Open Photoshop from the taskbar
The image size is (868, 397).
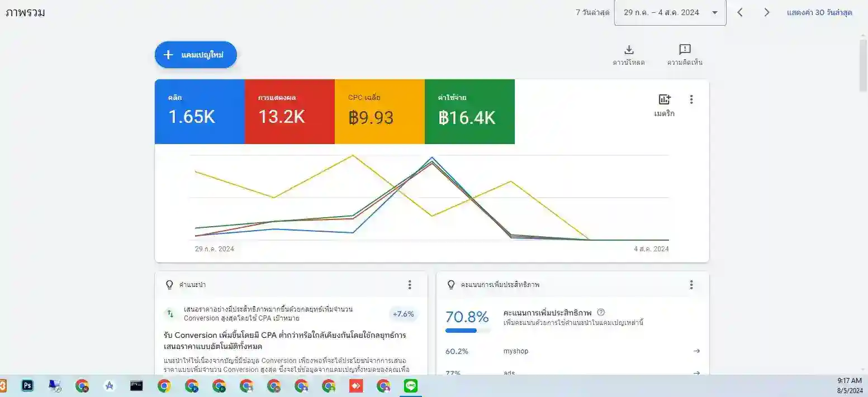27,385
